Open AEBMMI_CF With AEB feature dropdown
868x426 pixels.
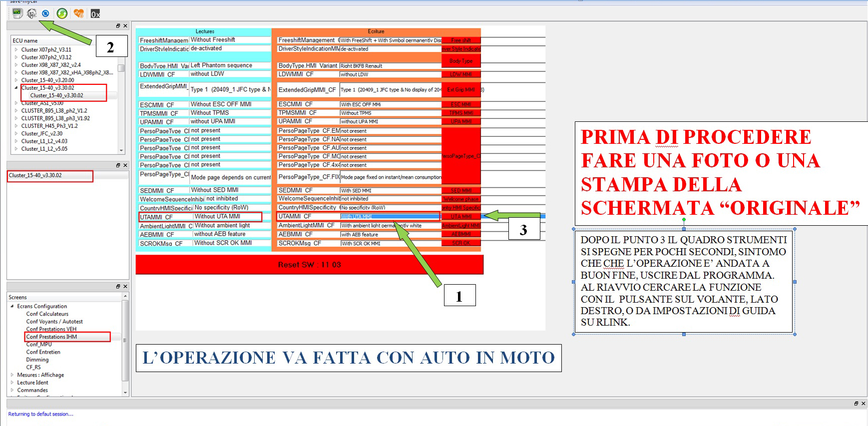tap(391, 235)
